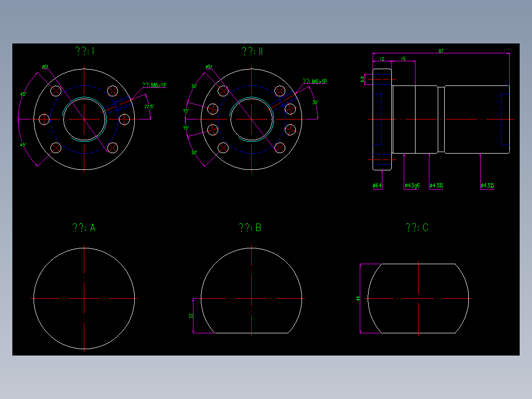Image resolution: width=532 pixels, height=399 pixels.
Task: Select the 6.6 hole dimension text
Action: click(x=362, y=79)
